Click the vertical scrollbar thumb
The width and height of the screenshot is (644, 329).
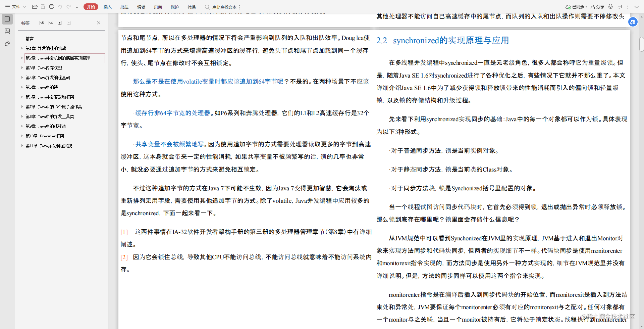(641, 44)
